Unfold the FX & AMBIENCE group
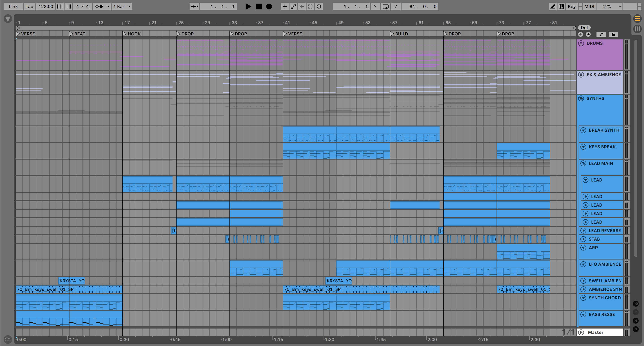This screenshot has height=346, width=644. (581, 74)
